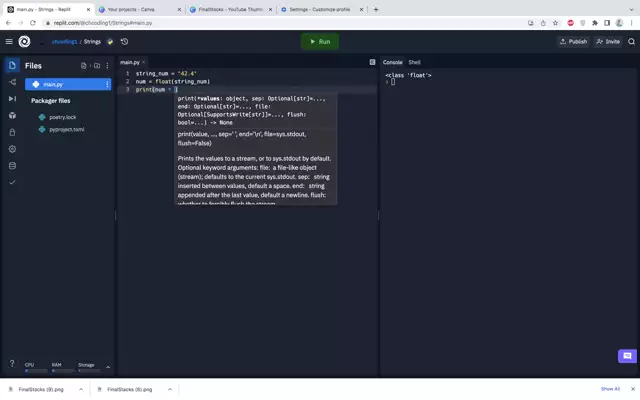Image resolution: width=640 pixels, height=400 pixels.
Task: Click the Publish button
Action: 573,42
